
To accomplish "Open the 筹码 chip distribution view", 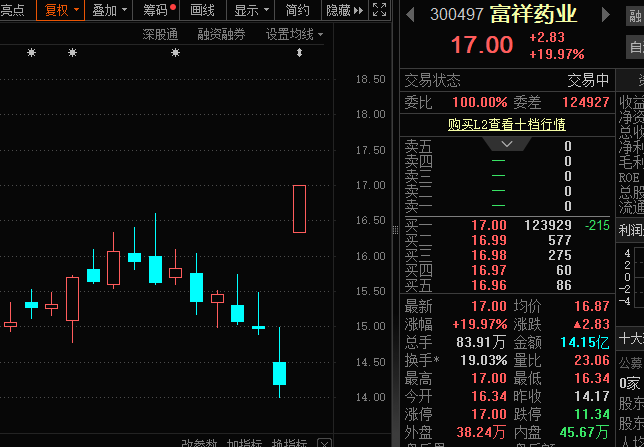I will coord(156,11).
